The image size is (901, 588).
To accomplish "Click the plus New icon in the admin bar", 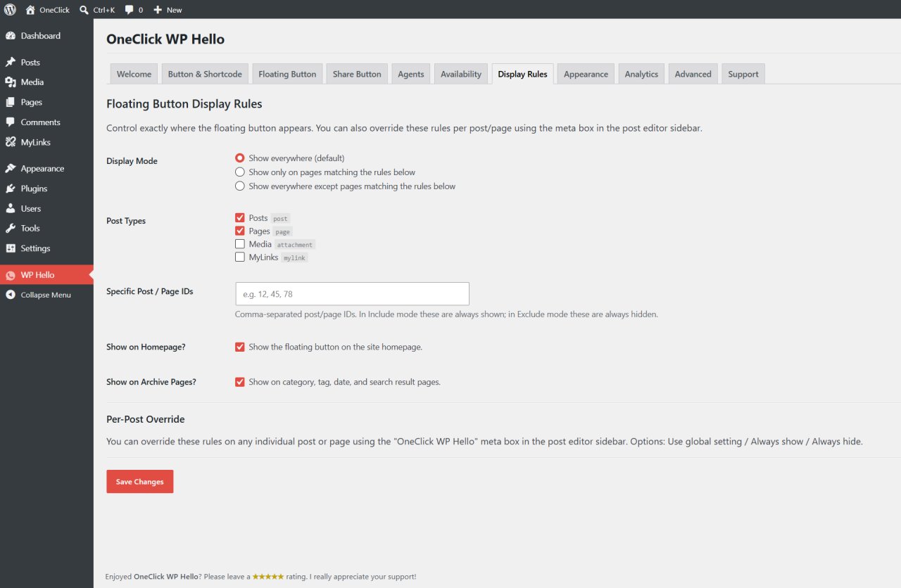I will coord(158,10).
